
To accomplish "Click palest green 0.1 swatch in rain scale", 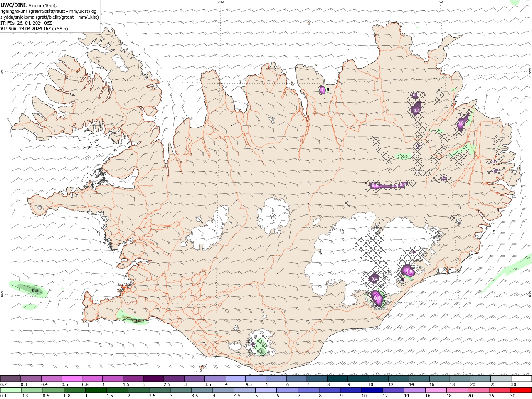I will point(11,390).
